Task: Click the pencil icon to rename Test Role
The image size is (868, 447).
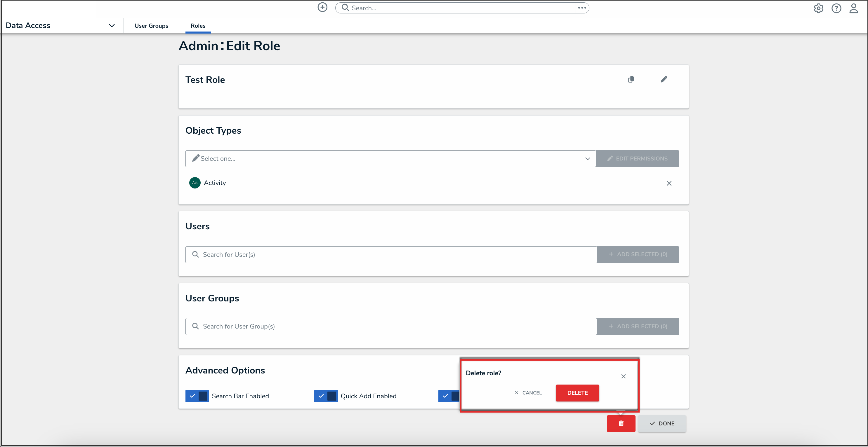Action: click(x=664, y=79)
